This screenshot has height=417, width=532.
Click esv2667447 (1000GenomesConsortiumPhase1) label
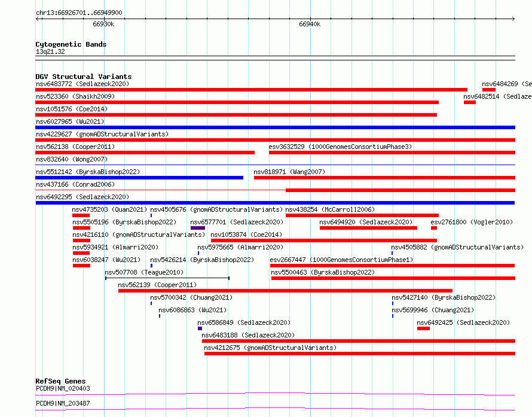coord(342,260)
